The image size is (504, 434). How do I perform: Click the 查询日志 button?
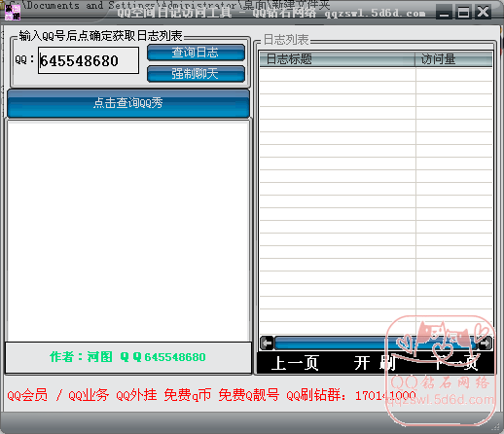click(x=196, y=53)
